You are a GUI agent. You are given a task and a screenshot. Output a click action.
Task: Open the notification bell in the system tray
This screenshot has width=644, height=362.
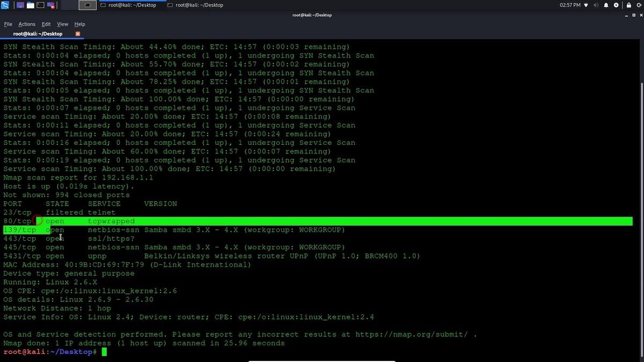606,5
